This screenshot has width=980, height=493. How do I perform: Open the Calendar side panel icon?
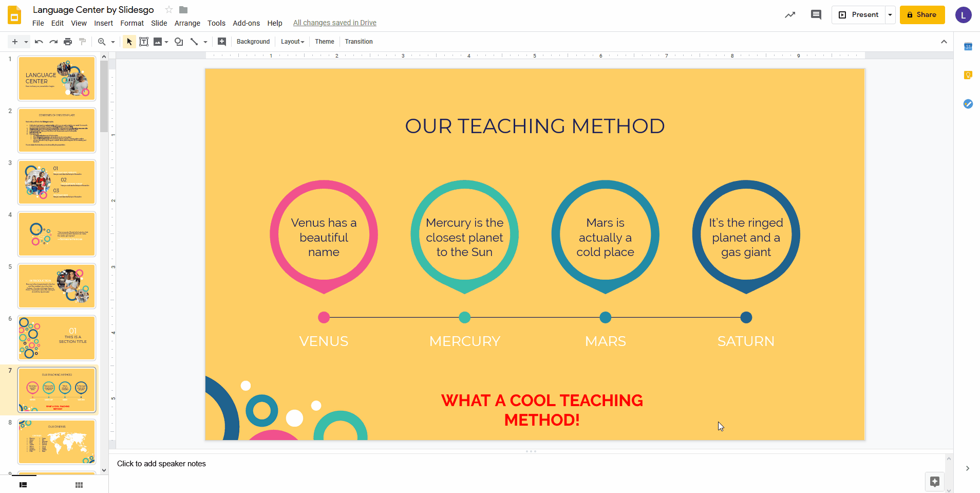tap(968, 47)
